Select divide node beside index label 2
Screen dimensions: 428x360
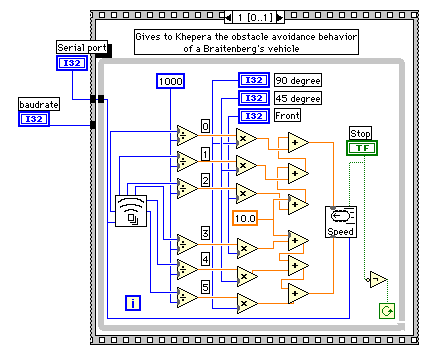(187, 189)
